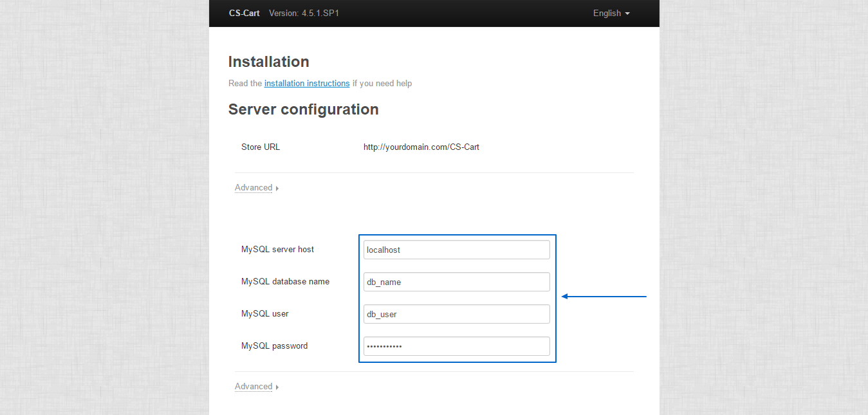This screenshot has width=868, height=415.
Task: Click the triangle icon beside the bottom Advanced
Action: pyautogui.click(x=277, y=387)
